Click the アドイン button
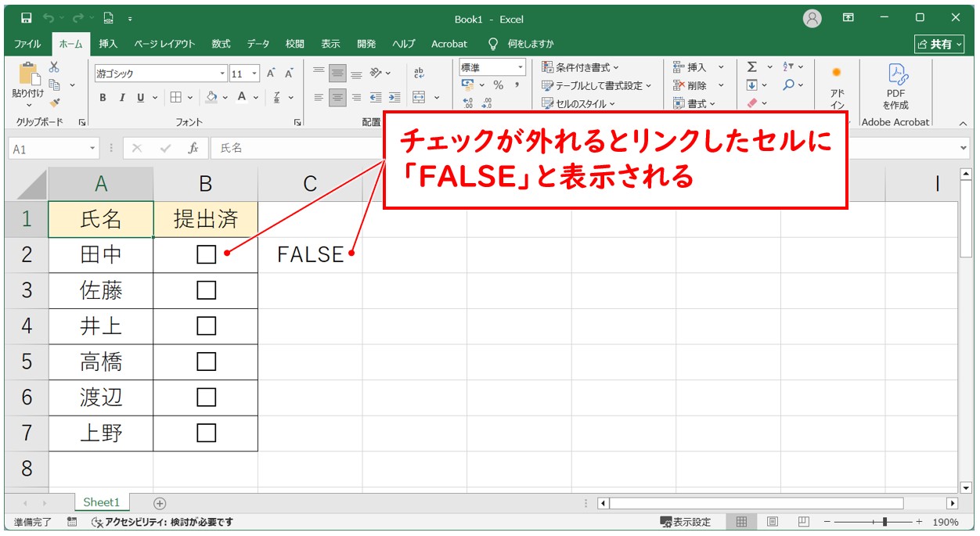Screen dimensions: 980x536 pos(837,88)
